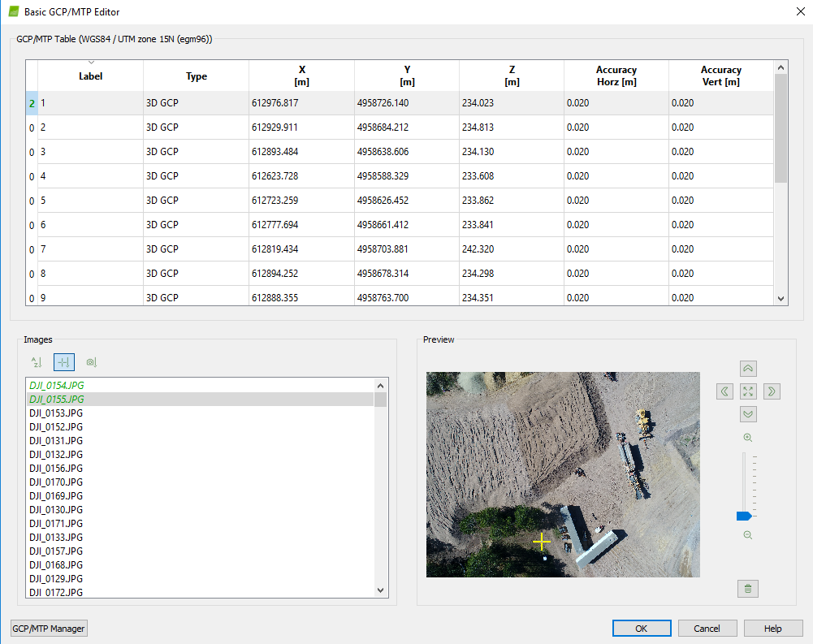Click Z value 234.130 of GCP 3

(512, 151)
